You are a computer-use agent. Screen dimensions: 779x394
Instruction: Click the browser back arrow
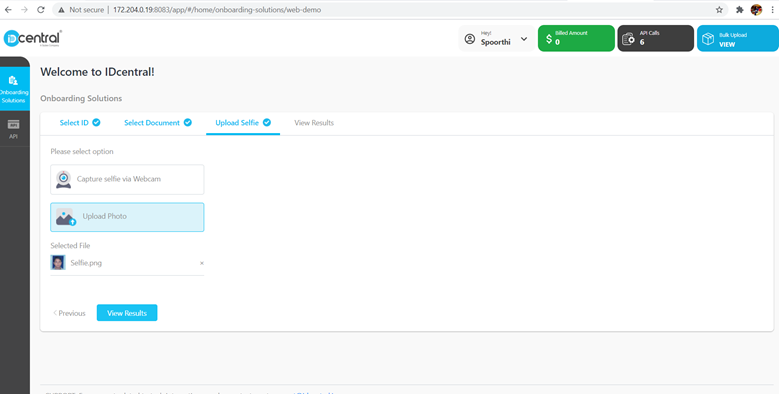8,10
